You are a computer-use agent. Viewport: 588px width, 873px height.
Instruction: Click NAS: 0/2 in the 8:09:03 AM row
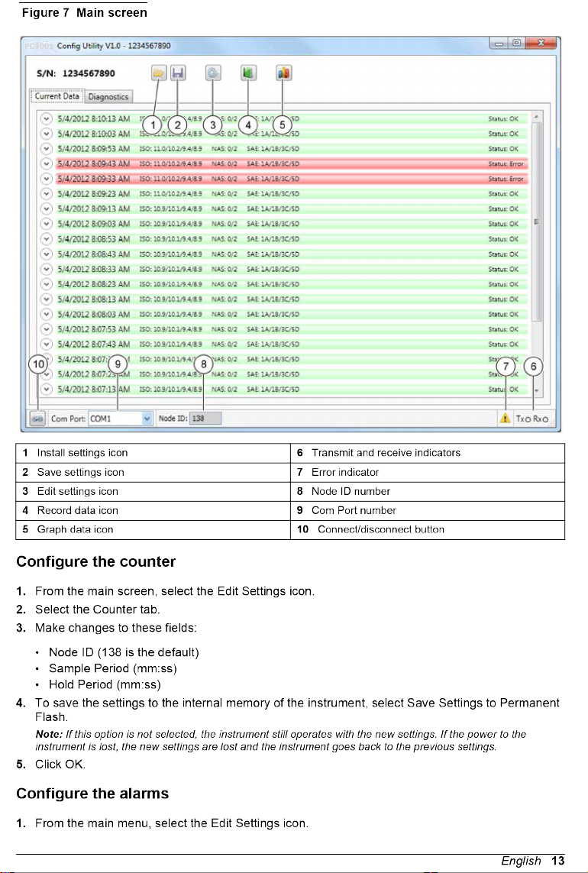coord(225,224)
